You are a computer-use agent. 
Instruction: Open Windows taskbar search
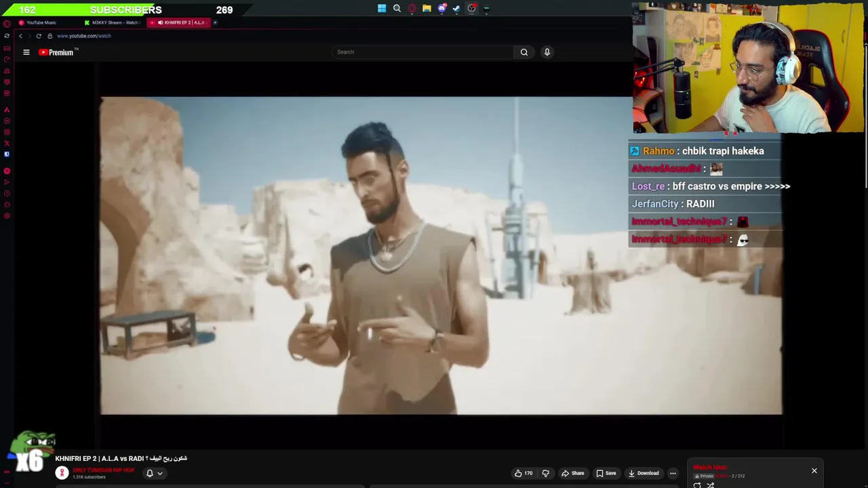(397, 9)
